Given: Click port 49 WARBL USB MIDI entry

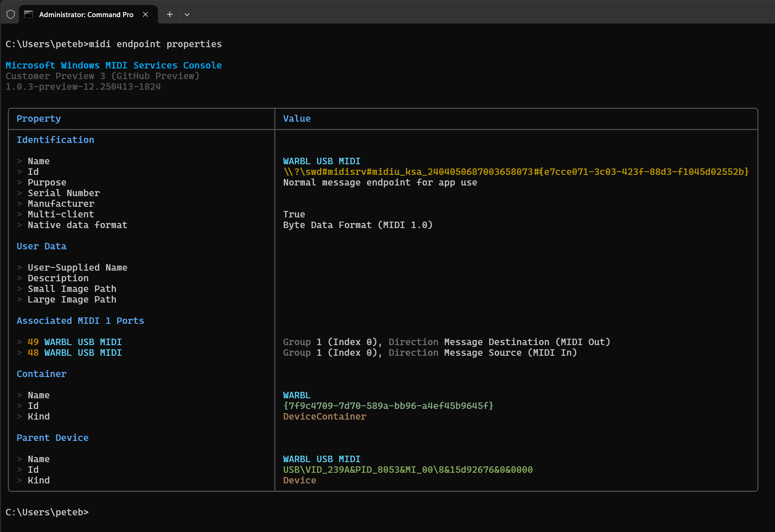Looking at the screenshot, I should tap(74, 342).
